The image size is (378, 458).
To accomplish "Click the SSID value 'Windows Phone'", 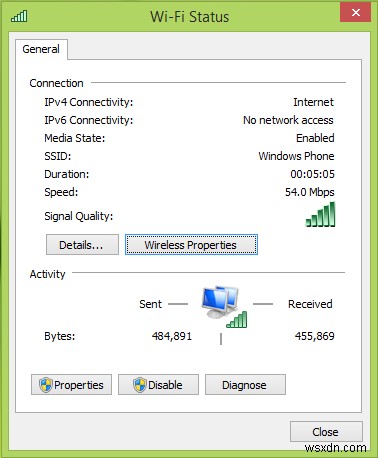I will (296, 156).
